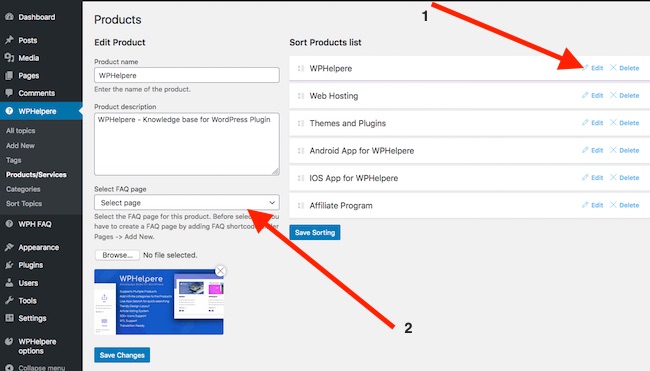
Task: Click the Dashboard gauge icon
Action: coord(9,17)
